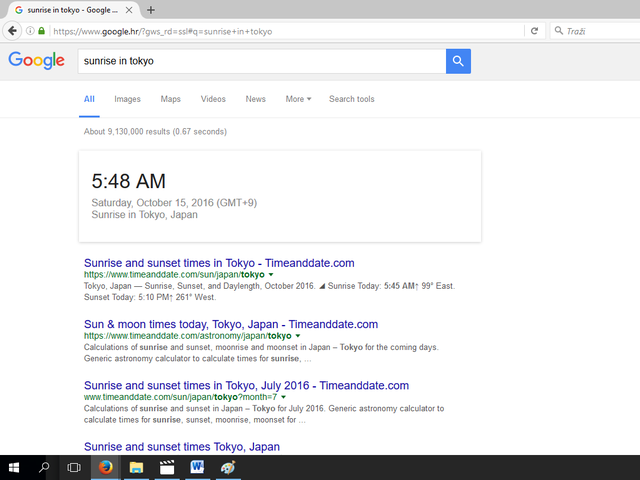Open 'Sunrise and sunset times Tokyo, Japan' link

[x=182, y=447]
